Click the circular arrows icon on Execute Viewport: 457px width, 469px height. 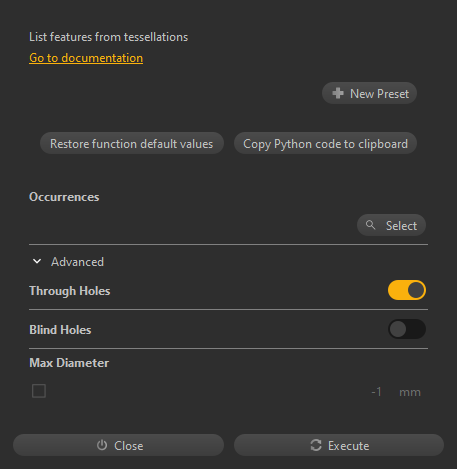point(316,445)
